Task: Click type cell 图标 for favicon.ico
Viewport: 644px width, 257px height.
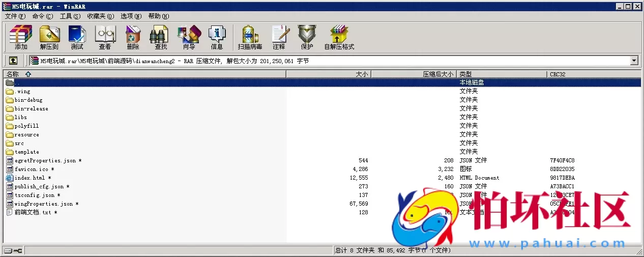Action: (x=466, y=169)
